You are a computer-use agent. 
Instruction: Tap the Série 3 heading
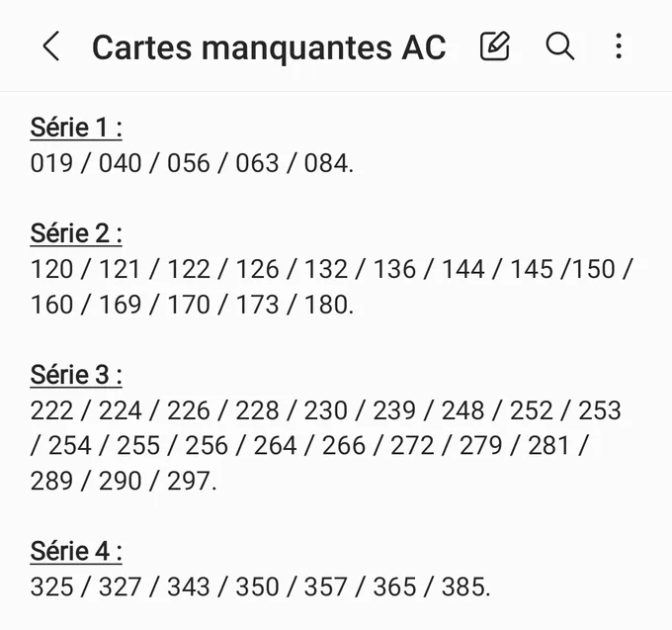pyautogui.click(x=76, y=375)
